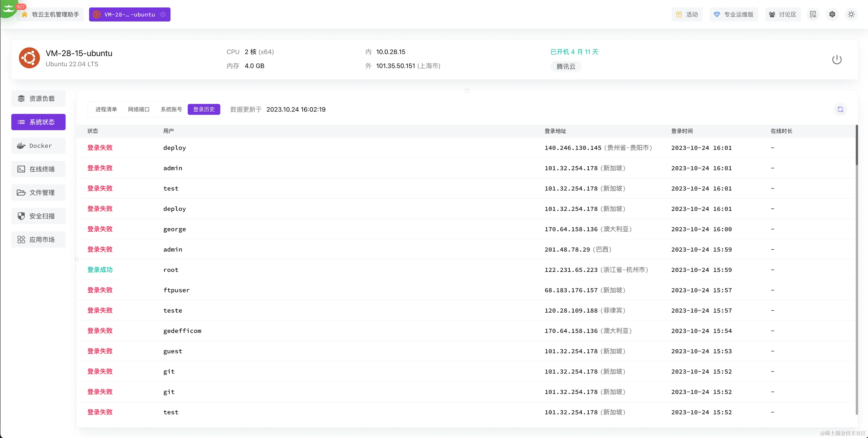
Task: Collapse the server info header panel
Action: [467, 90]
